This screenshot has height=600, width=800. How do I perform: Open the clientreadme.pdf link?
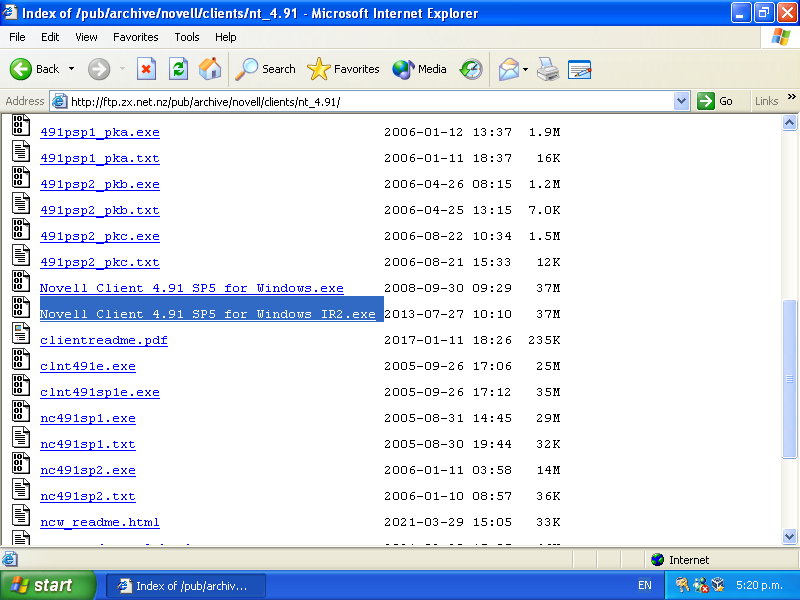[x=104, y=340]
